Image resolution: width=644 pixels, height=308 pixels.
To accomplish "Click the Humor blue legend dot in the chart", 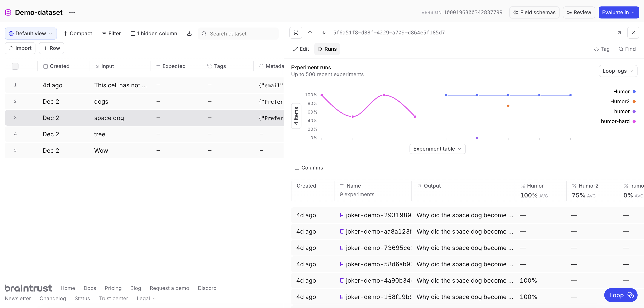I will coord(634,92).
